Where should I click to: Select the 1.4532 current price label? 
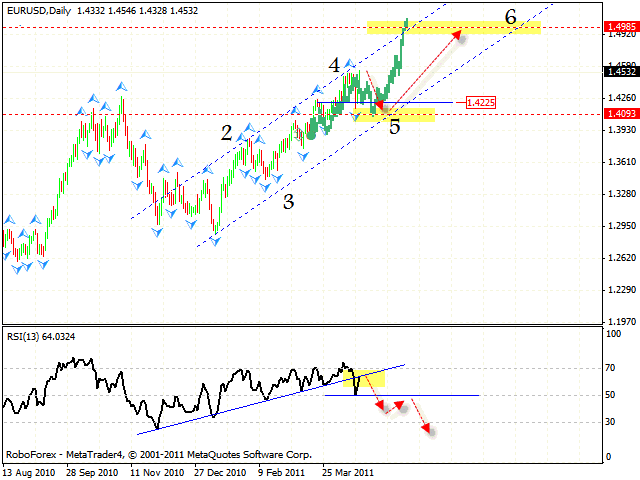(x=617, y=71)
